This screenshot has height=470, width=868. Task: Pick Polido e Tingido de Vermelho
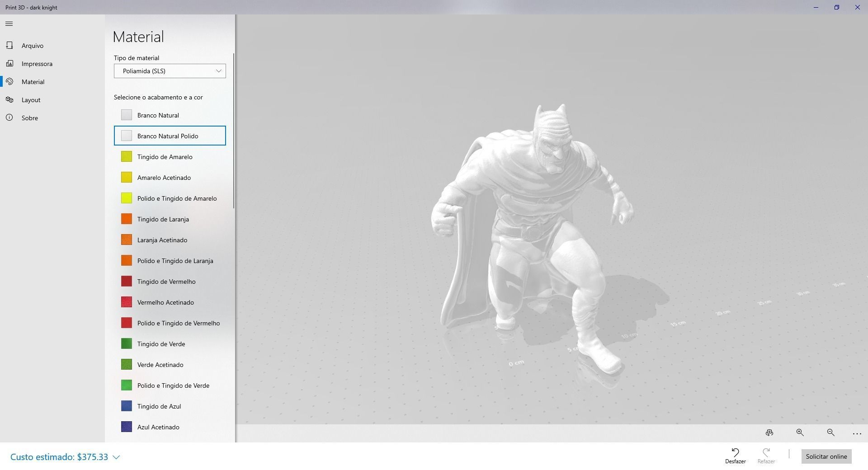pos(170,323)
